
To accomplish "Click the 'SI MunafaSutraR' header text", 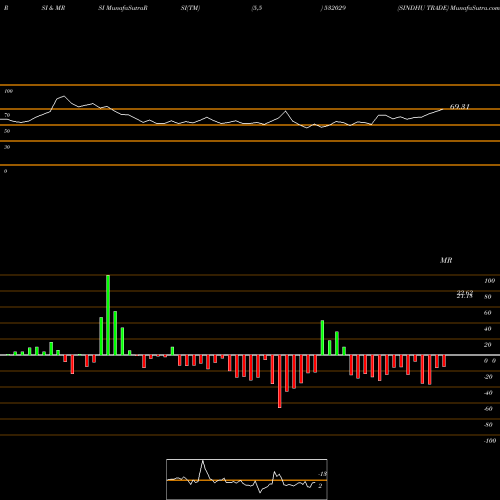I will [x=123, y=8].
